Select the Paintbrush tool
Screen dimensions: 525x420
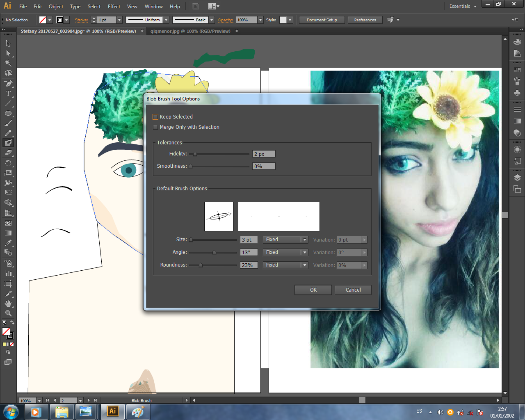[x=8, y=123]
